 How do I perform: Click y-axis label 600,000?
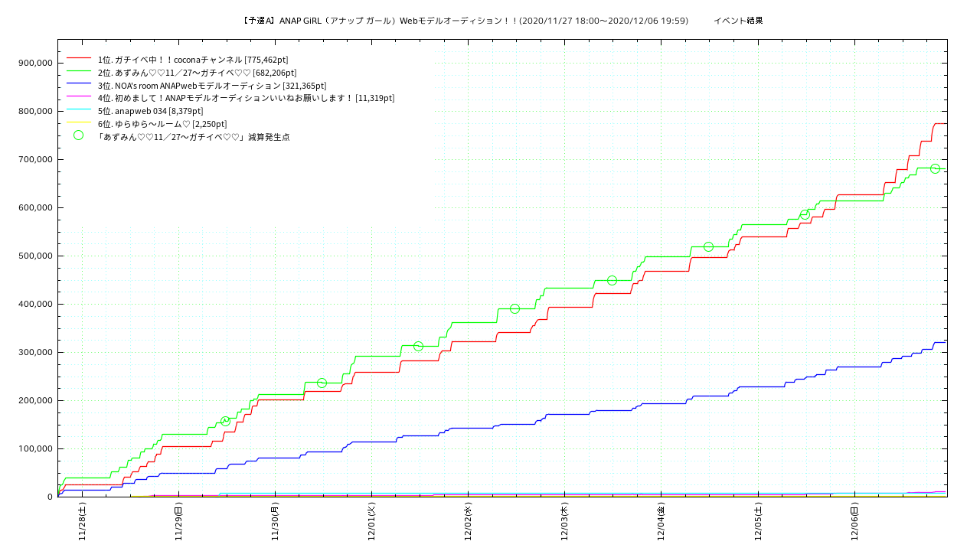point(34,208)
